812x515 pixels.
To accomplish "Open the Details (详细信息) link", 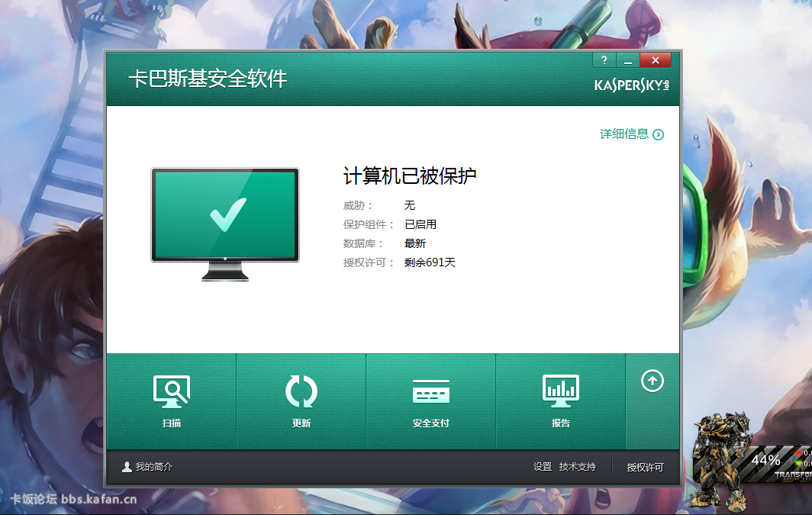I will (x=631, y=134).
